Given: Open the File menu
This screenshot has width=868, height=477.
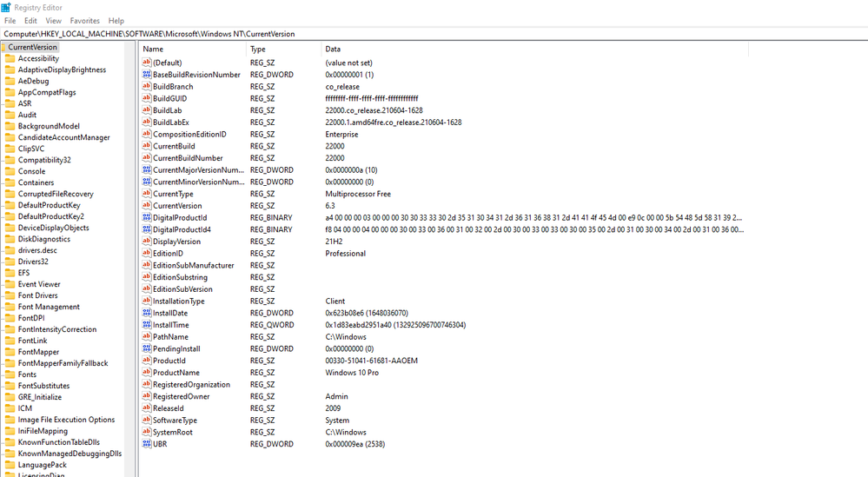Looking at the screenshot, I should point(10,21).
